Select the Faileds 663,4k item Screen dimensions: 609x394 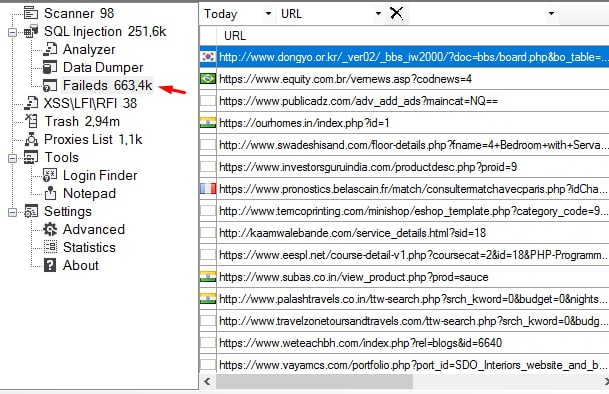pos(107,85)
